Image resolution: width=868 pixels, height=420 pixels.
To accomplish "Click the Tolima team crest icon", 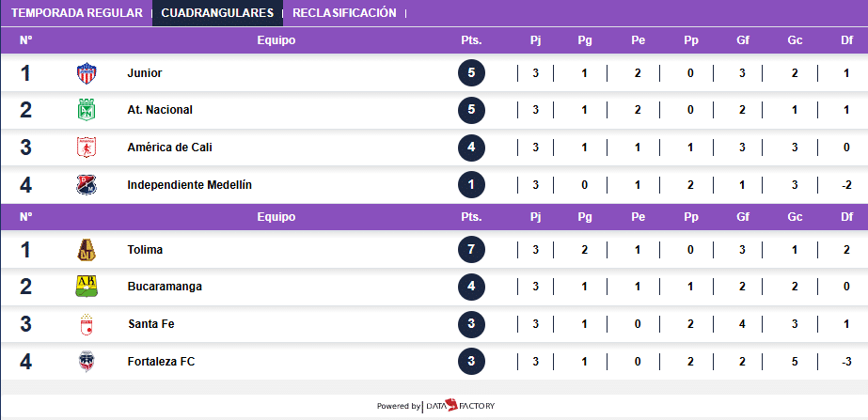I will tap(87, 250).
